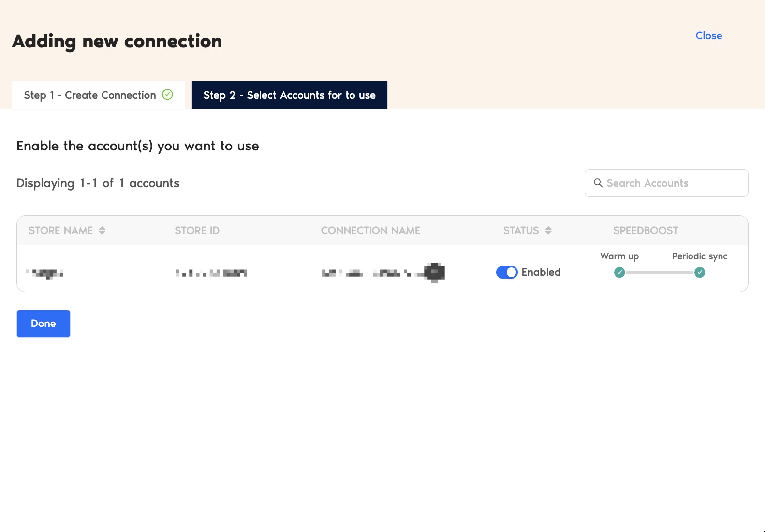The height and width of the screenshot is (532, 765).
Task: Open the Step 1 Create Connection tab
Action: 90,95
